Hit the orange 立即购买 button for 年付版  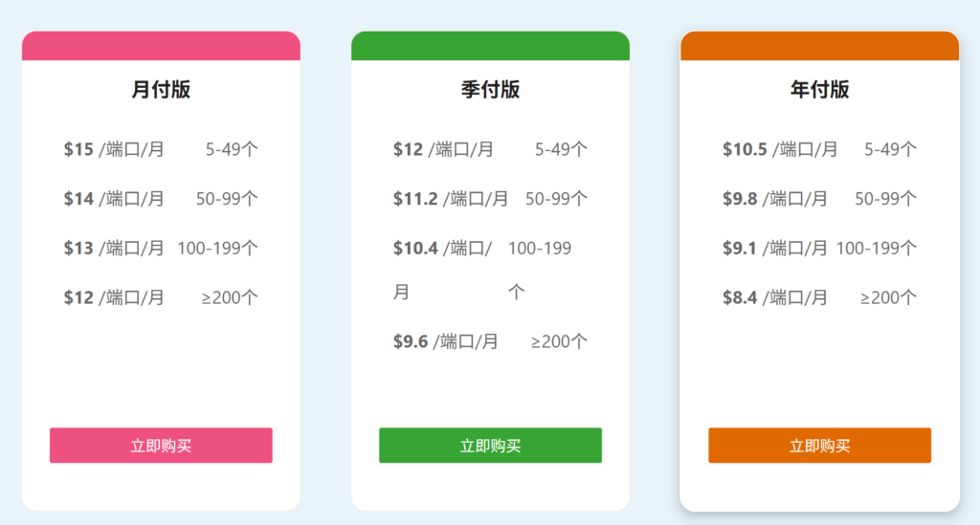click(x=819, y=446)
